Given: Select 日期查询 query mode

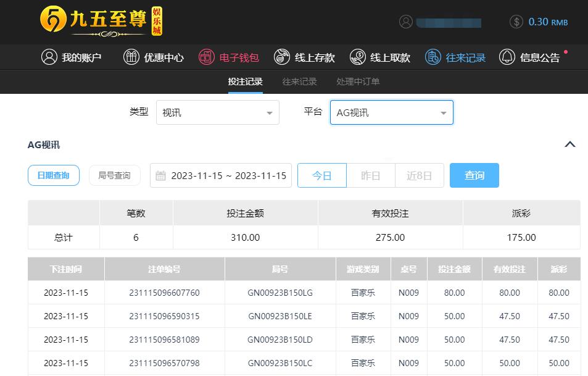Looking at the screenshot, I should [x=54, y=175].
